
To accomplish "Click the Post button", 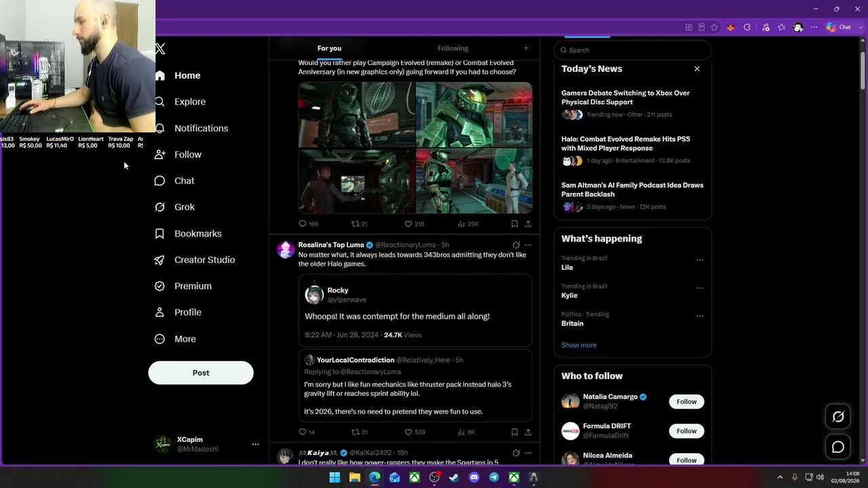I will (x=201, y=373).
